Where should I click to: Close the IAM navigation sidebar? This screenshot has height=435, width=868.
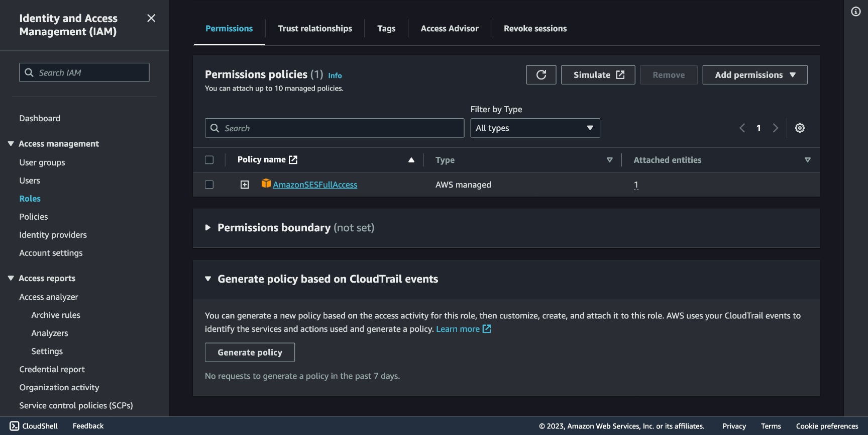coord(151,18)
